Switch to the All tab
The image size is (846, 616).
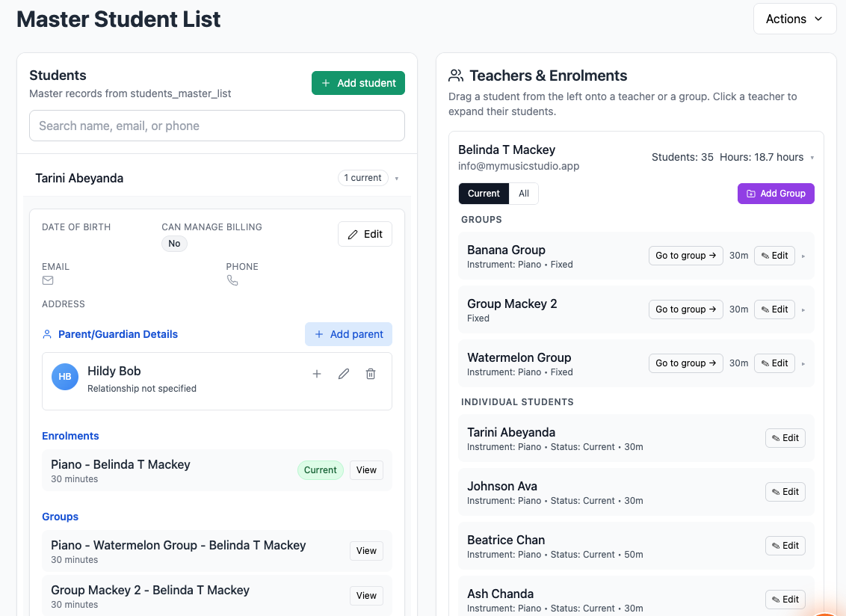[x=523, y=193]
